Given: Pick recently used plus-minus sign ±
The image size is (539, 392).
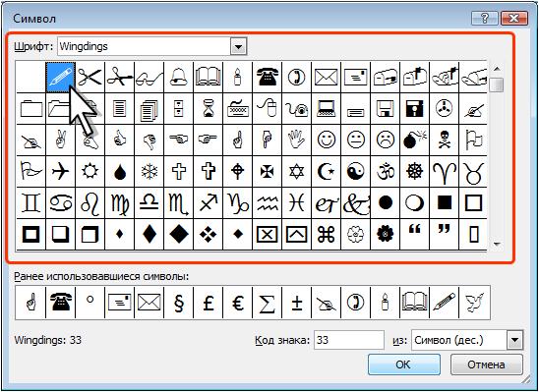Looking at the screenshot, I should [296, 303].
